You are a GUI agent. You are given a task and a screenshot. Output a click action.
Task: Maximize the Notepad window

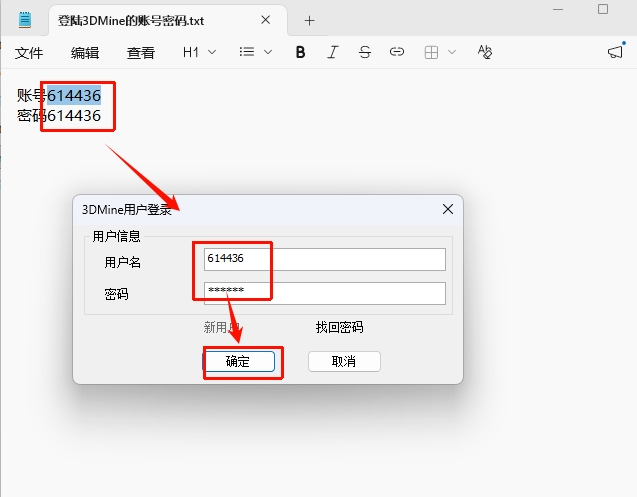[x=603, y=9]
